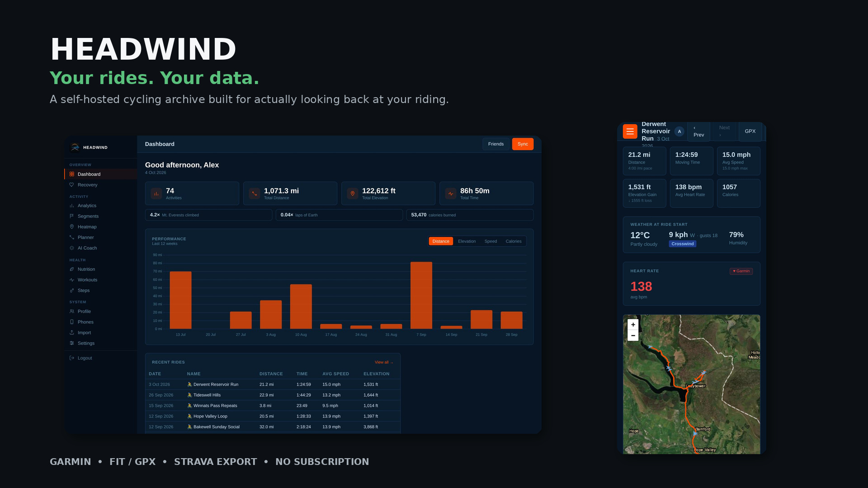Open the Winnats Pass Repeats ride row
Viewport: 868px width, 488px height.
click(273, 406)
